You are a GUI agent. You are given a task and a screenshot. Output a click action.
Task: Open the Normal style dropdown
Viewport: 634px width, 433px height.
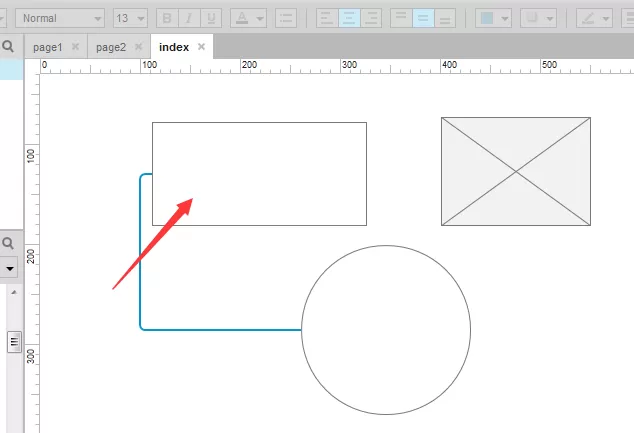point(60,18)
